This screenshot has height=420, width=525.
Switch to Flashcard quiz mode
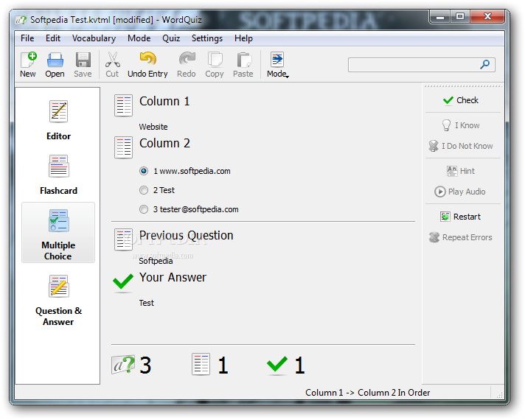coord(58,175)
